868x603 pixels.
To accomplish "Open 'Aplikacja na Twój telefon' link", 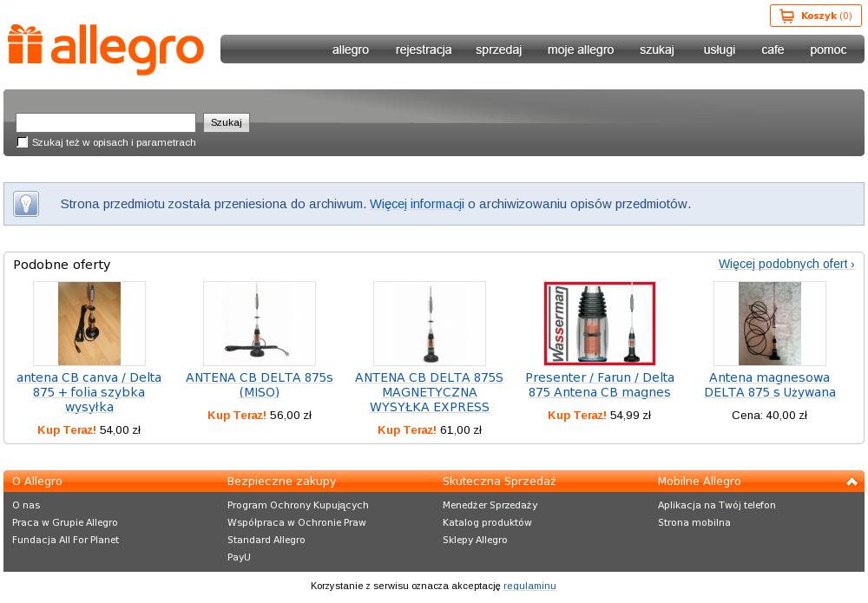I will pyautogui.click(x=717, y=505).
